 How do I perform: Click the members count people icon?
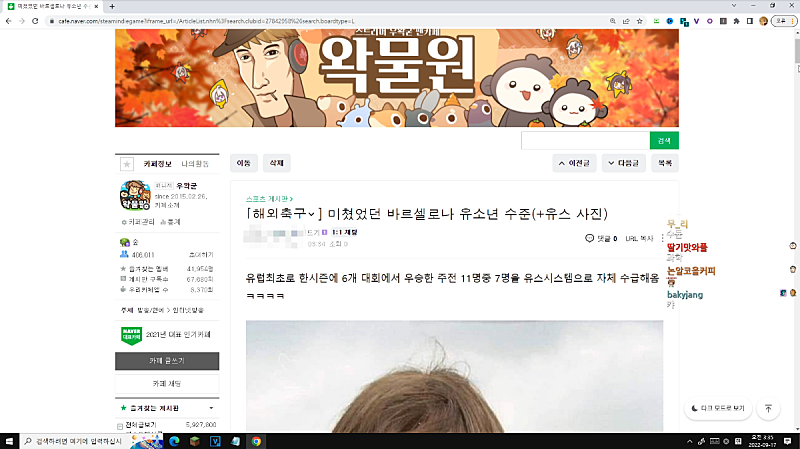pos(124,254)
